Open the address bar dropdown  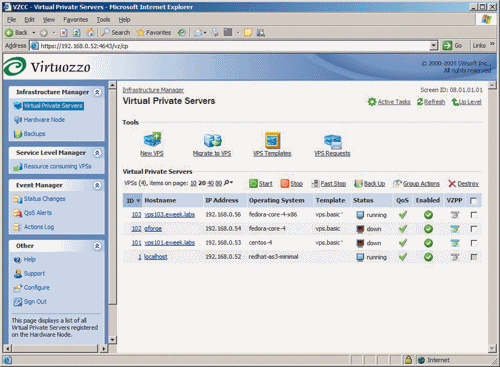click(433, 46)
